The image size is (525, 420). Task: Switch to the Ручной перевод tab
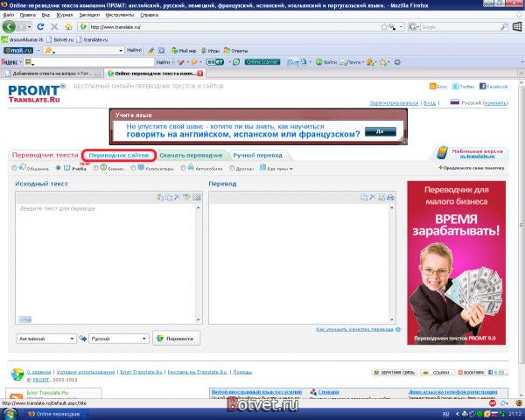click(258, 156)
